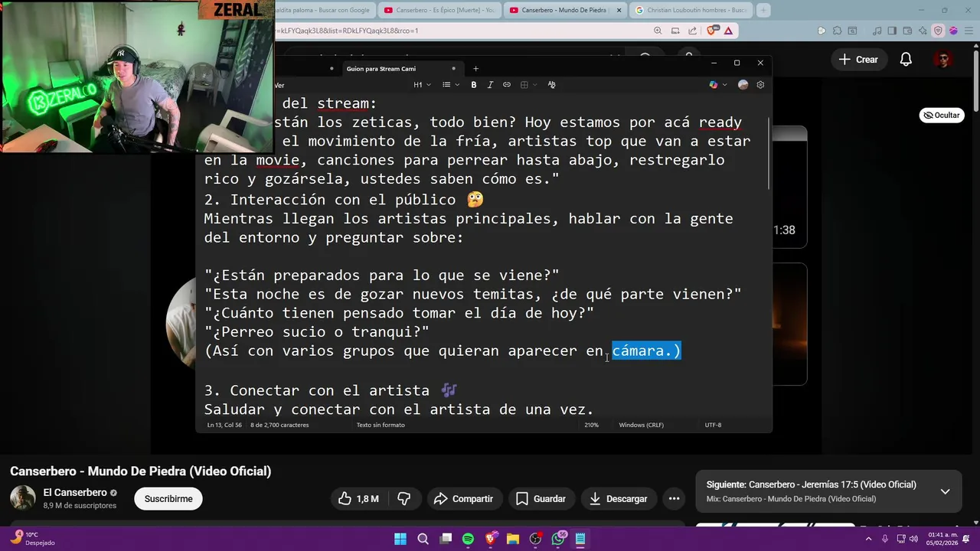Open the table insert dropdown
Screen dimensions: 980x551
click(x=528, y=85)
